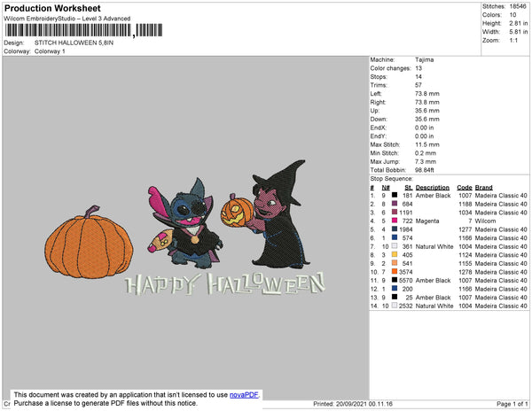Click the Min Stitch value 0.2 mm
This screenshot has width=532, height=411.
(426, 153)
